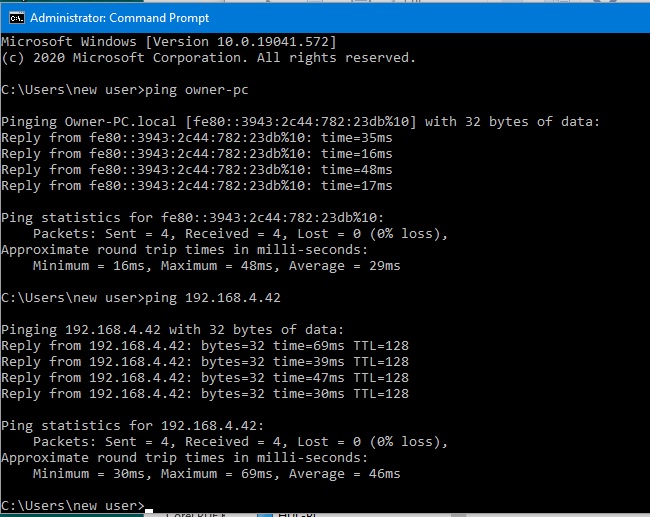The image size is (650, 517).
Task: Select the reply line showing time=16ms
Action: [x=196, y=154]
